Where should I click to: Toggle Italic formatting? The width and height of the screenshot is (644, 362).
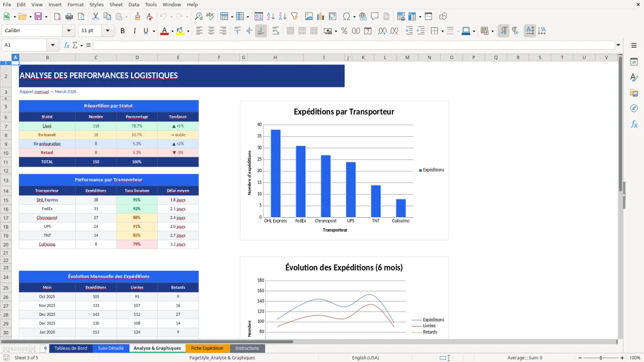click(134, 31)
